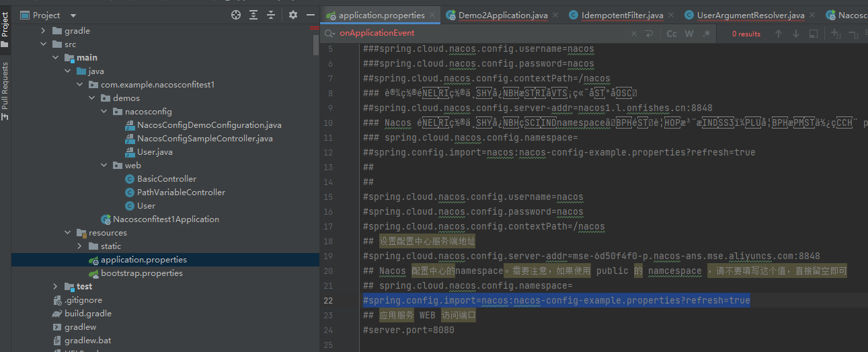Click the New Line icon in search bar
The height and width of the screenshot is (352, 868).
coord(650,34)
